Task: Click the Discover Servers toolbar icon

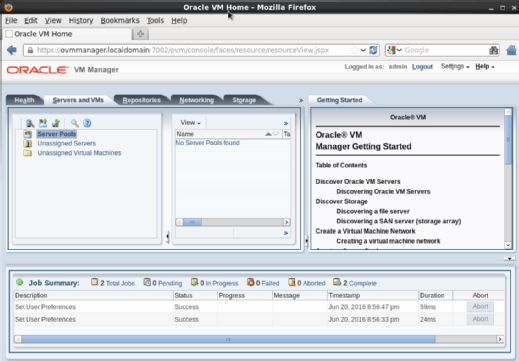Action: (x=30, y=123)
